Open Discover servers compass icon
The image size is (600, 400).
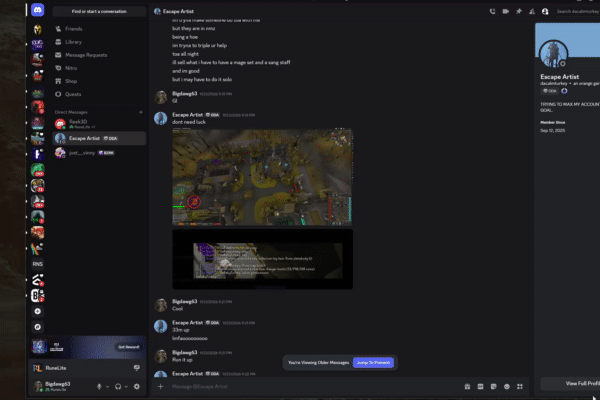pyautogui.click(x=38, y=327)
